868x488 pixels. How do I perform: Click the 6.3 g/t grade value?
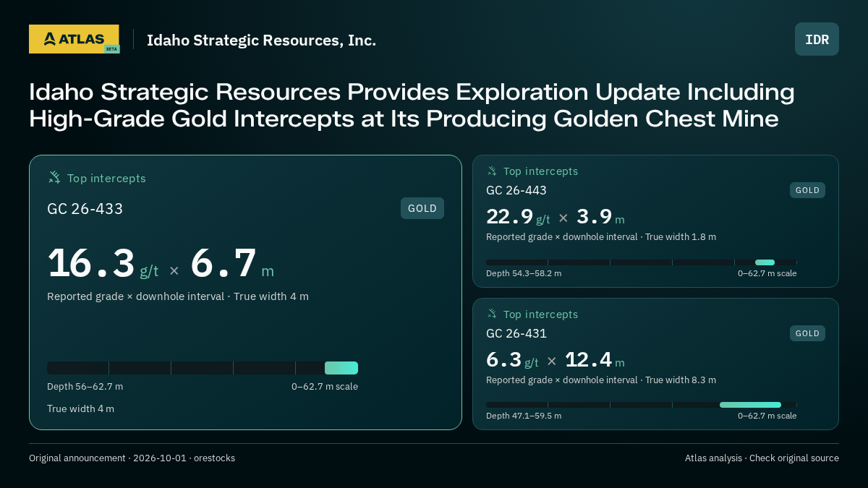coord(512,360)
